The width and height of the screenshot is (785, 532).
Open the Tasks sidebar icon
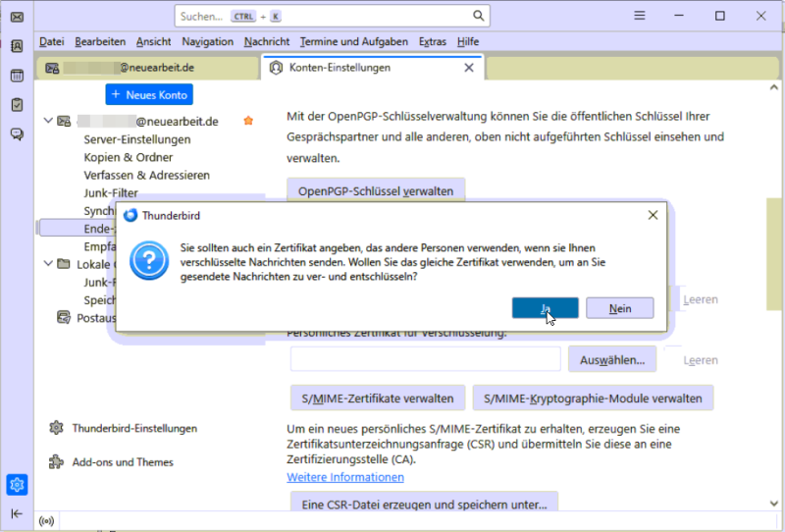[x=17, y=105]
